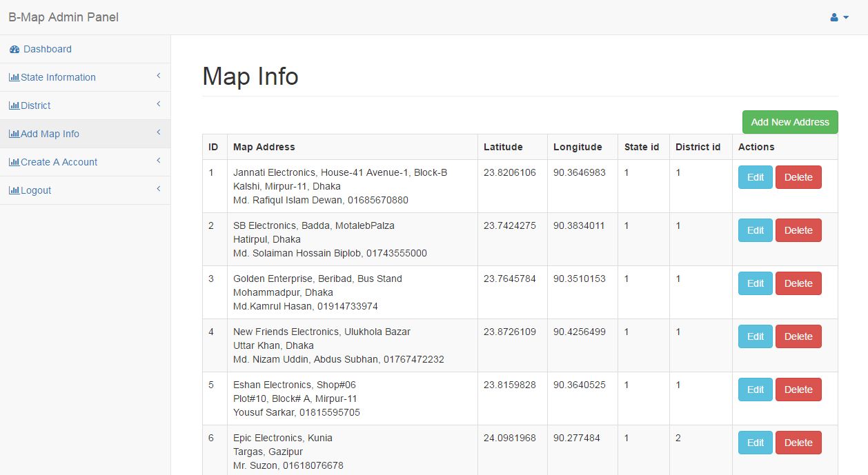The height and width of the screenshot is (475, 868).
Task: Click the State id column header
Action: tap(642, 147)
